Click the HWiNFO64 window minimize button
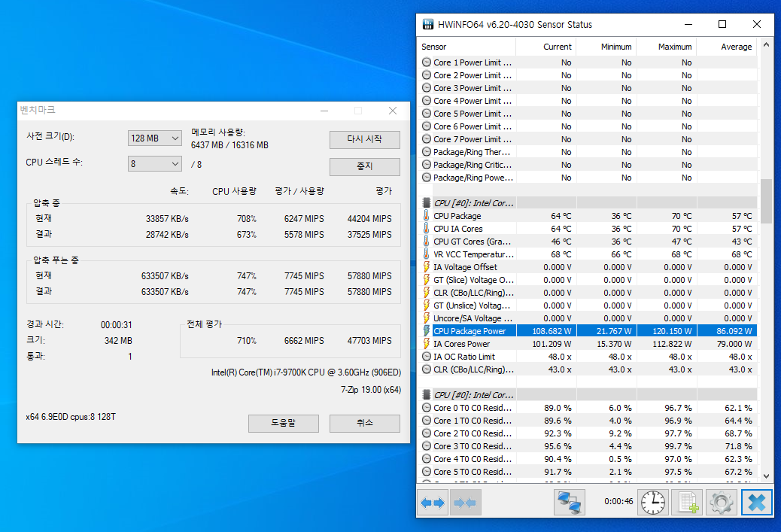Viewport: 781px width, 532px height. 688,24
